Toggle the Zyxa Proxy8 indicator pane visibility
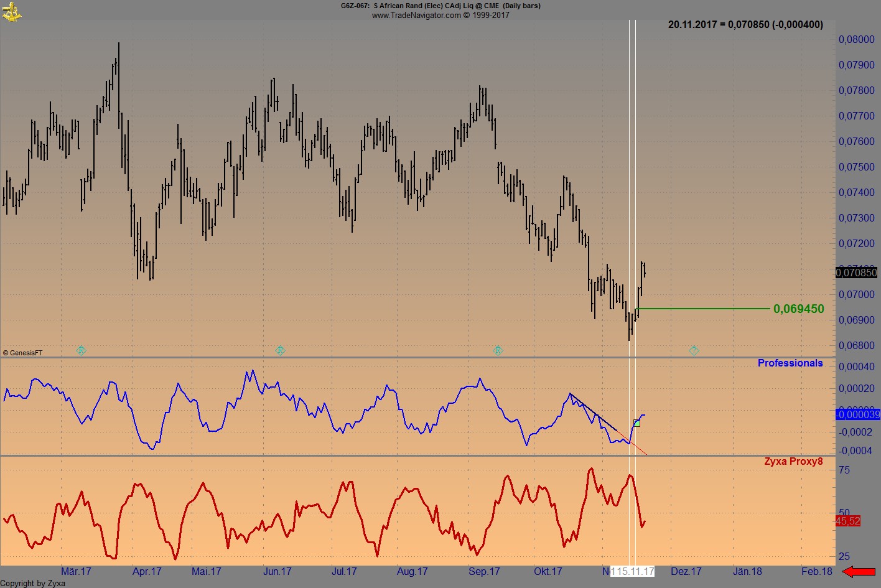The width and height of the screenshot is (881, 588). pos(793,461)
